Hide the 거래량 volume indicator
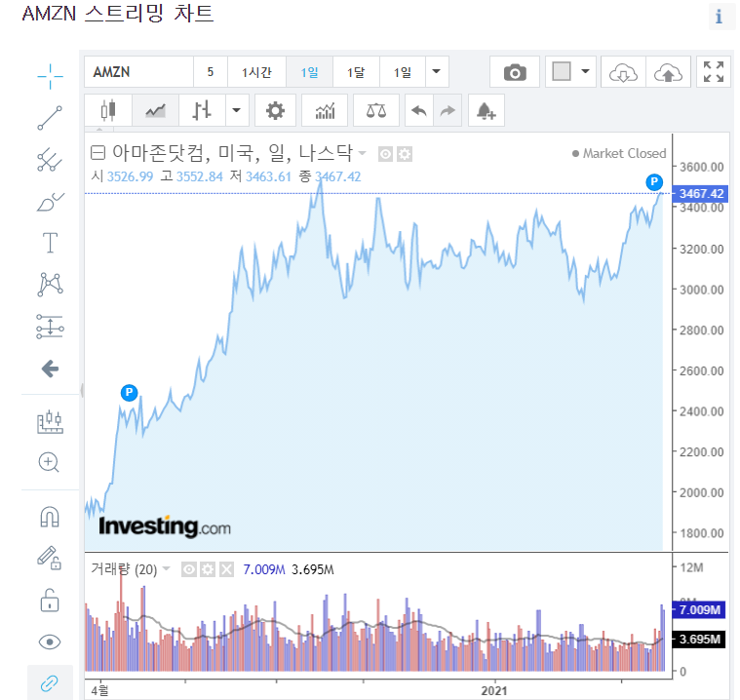Screen dimensions: 740x700 (x=189, y=569)
